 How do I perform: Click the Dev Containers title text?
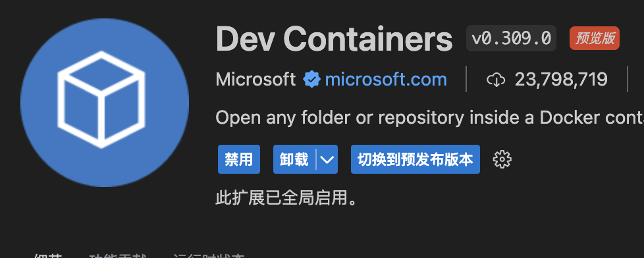click(334, 39)
